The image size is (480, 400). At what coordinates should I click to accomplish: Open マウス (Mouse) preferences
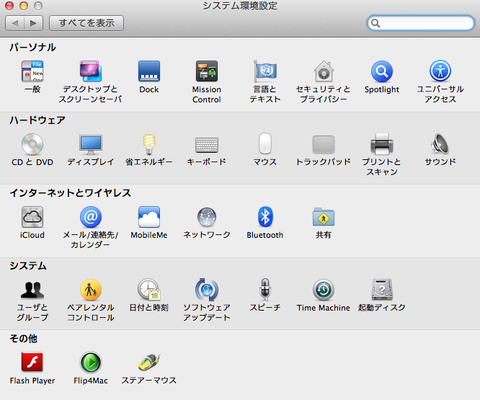[x=265, y=144]
